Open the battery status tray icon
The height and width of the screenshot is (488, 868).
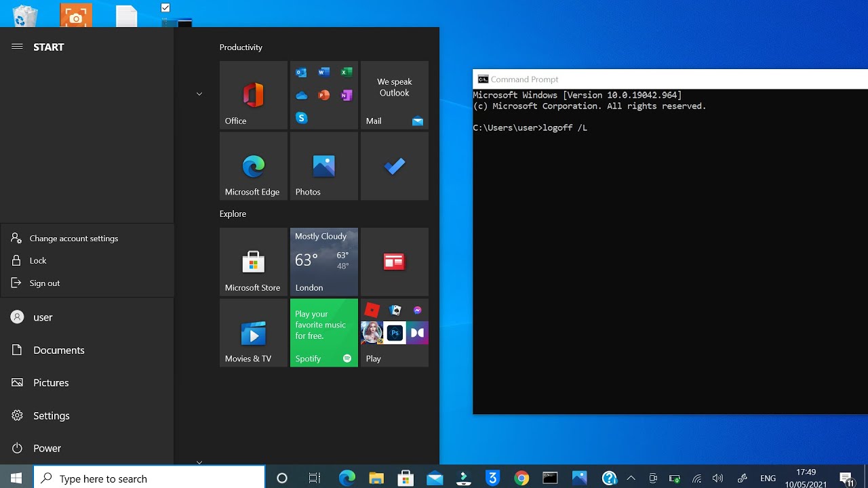click(675, 479)
